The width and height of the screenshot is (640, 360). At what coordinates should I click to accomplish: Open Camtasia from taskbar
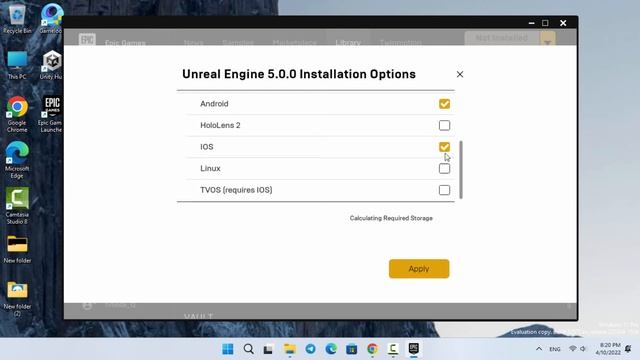point(393,349)
